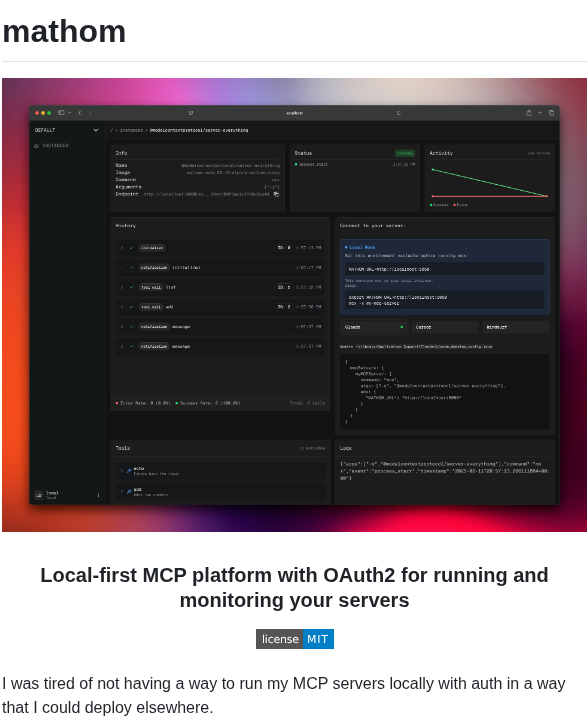588x720 pixels.
Task: Click the wrench icon beside the echo tool
Action: click(x=129, y=471)
